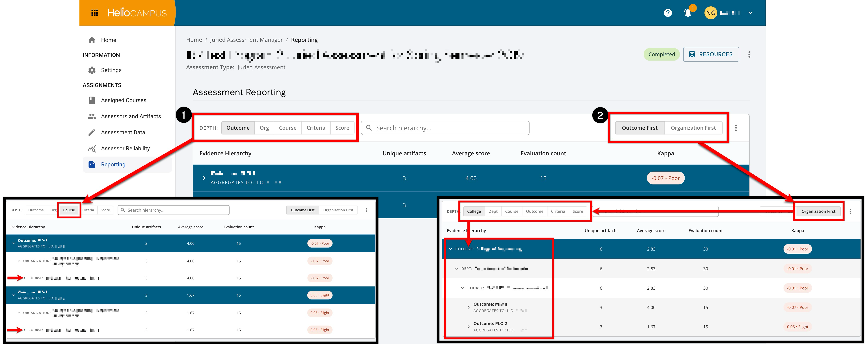Image resolution: width=868 pixels, height=344 pixels.
Task: Open the apps grid launcher icon
Action: [x=95, y=13]
